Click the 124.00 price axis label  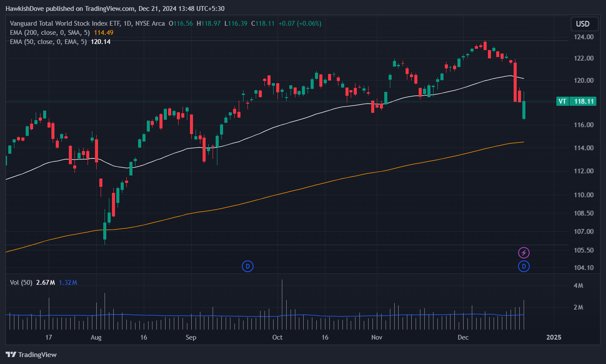pyautogui.click(x=584, y=37)
